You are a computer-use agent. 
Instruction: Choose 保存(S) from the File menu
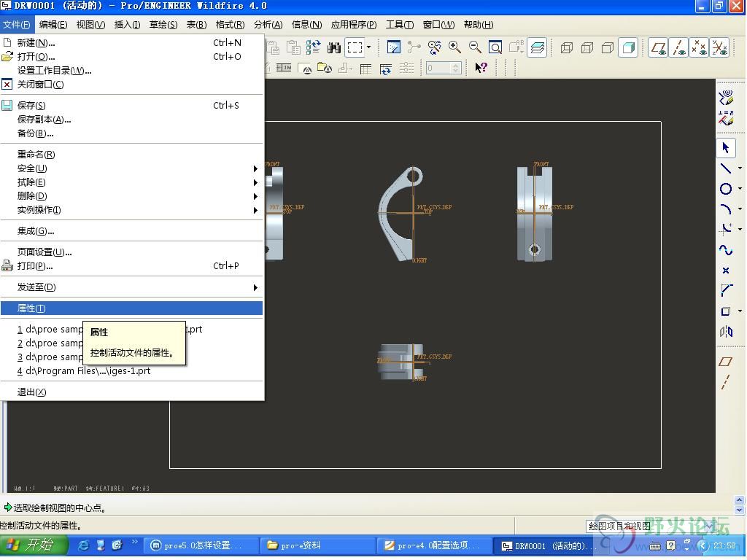click(132, 105)
